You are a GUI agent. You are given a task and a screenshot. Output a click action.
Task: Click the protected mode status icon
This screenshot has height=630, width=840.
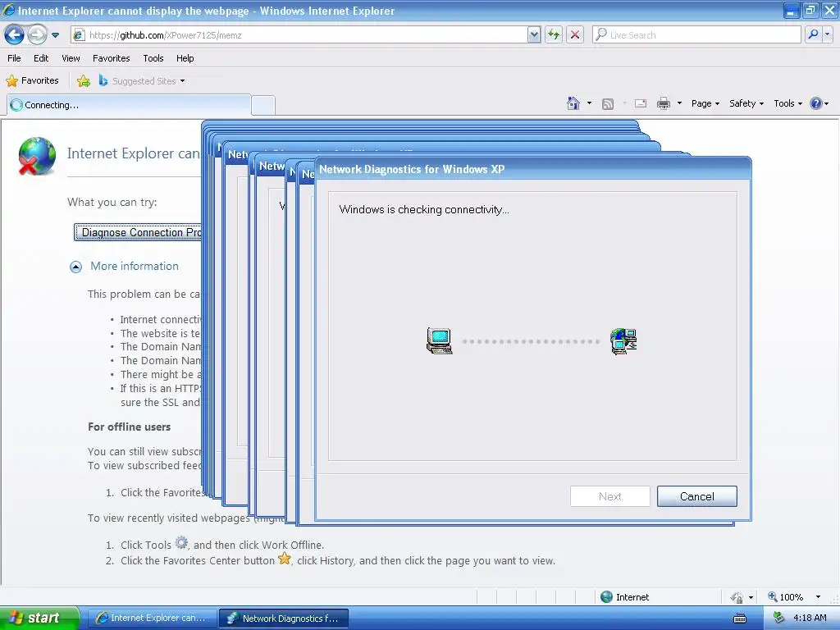(737, 597)
